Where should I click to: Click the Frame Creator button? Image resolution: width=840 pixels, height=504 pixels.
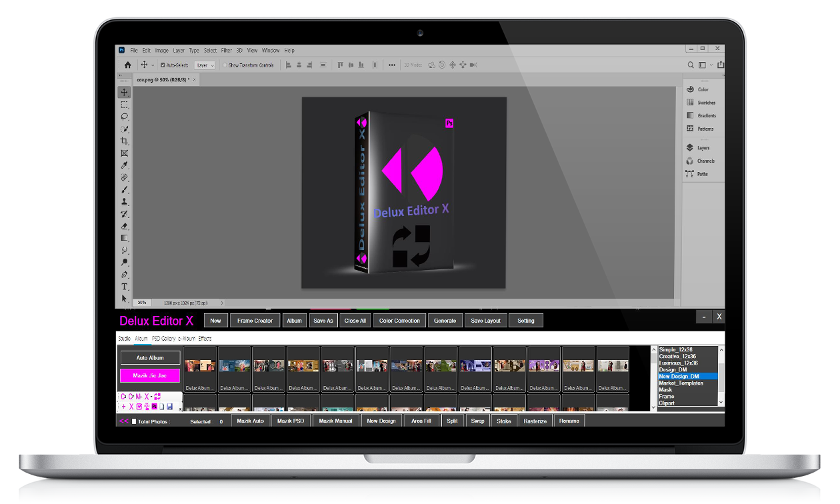255,321
